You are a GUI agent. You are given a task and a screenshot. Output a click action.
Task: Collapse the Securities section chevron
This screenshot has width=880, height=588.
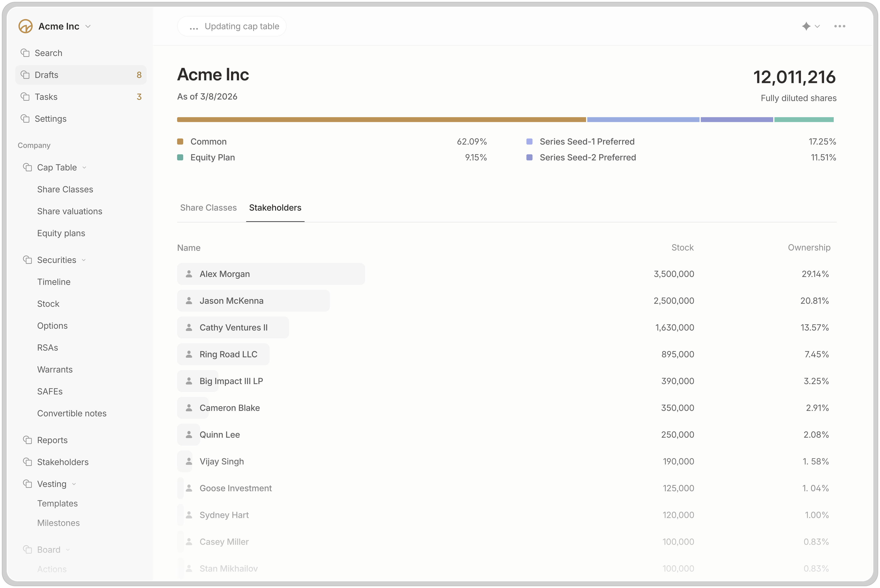point(84,260)
